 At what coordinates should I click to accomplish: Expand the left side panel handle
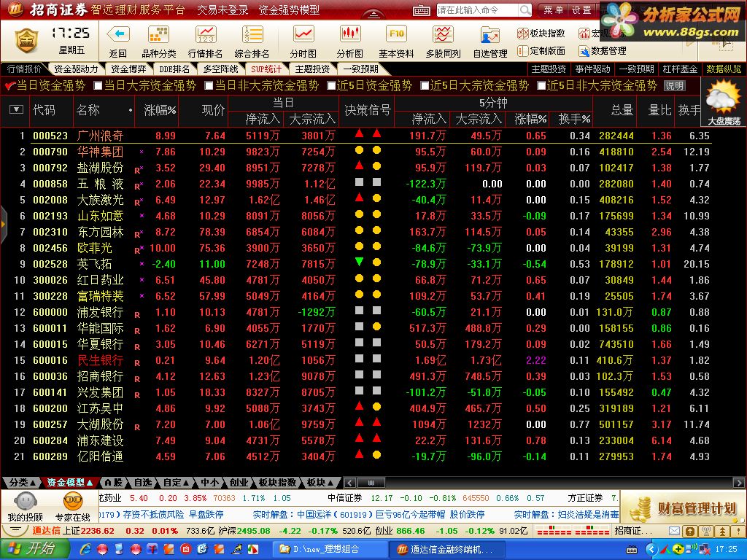pos(3,224)
